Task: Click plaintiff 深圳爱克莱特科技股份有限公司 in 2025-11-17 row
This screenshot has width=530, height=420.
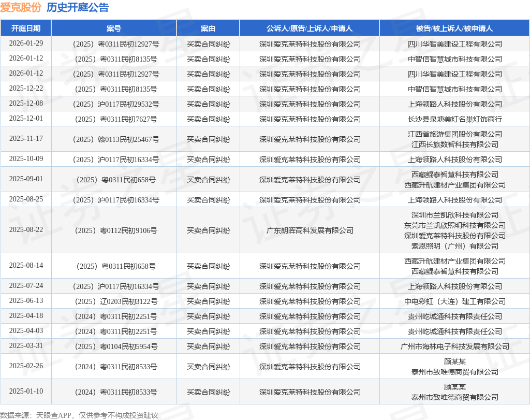Action: [310, 139]
